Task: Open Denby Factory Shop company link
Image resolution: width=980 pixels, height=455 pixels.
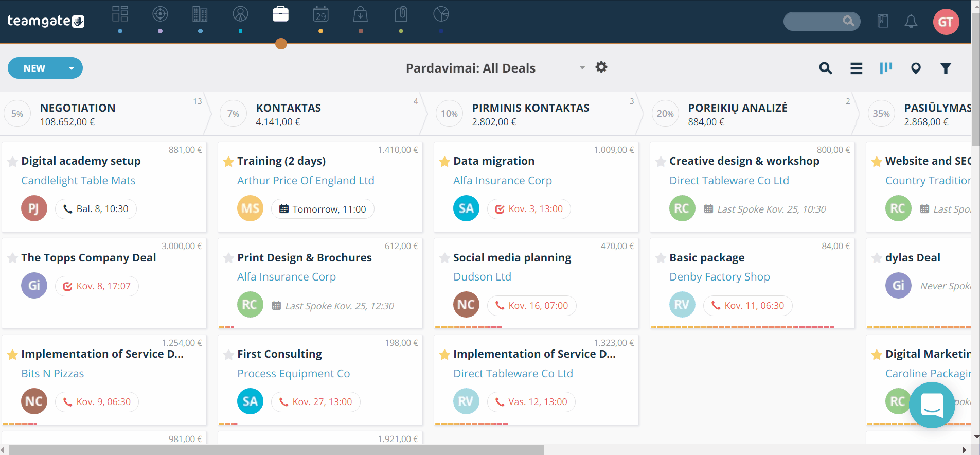Action: click(x=720, y=277)
